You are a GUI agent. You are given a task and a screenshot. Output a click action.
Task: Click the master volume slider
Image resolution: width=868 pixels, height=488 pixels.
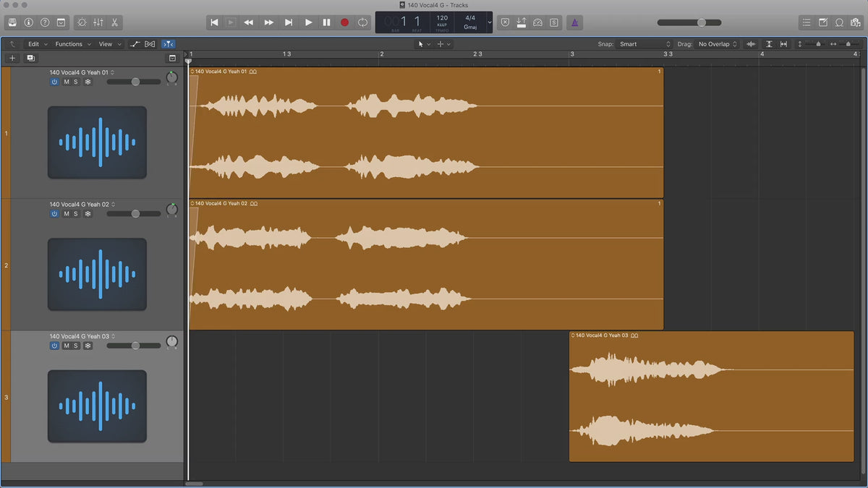(701, 22)
